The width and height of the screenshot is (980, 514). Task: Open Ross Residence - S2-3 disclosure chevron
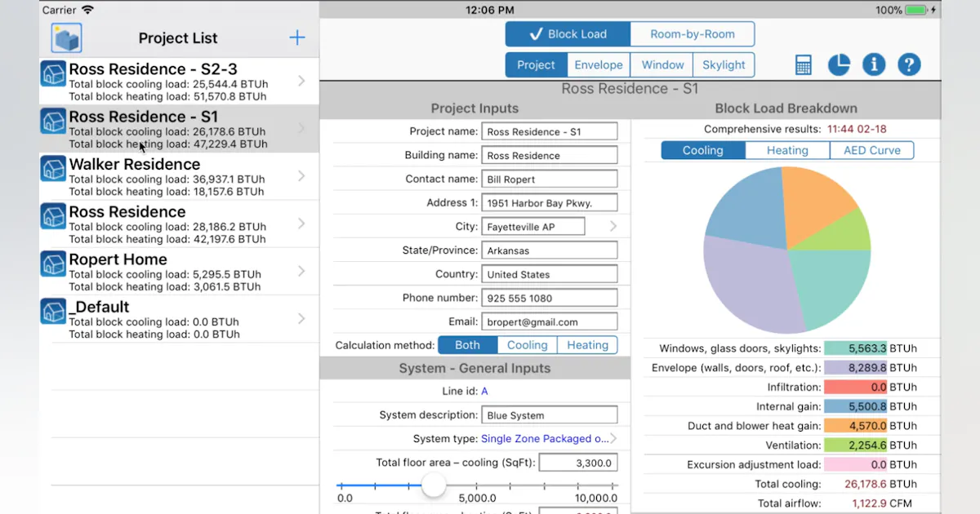pyautogui.click(x=301, y=81)
